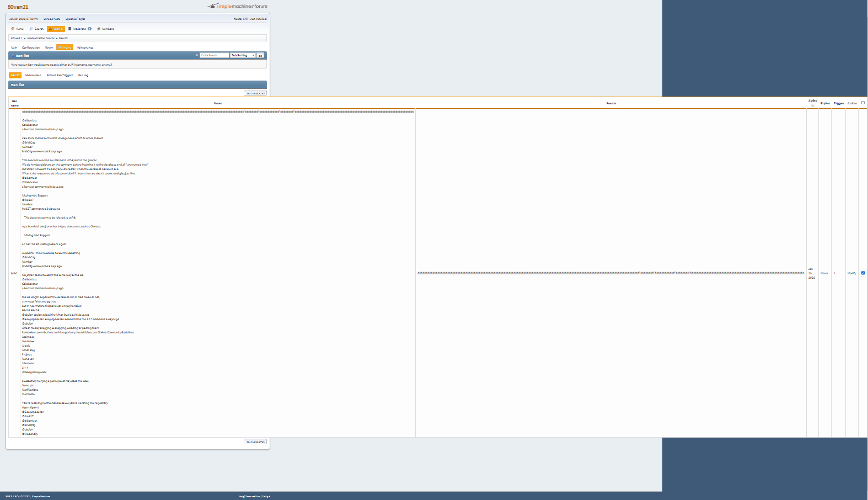868x500 pixels.
Task: Click the 80van21 forum title
Action: (18, 7)
